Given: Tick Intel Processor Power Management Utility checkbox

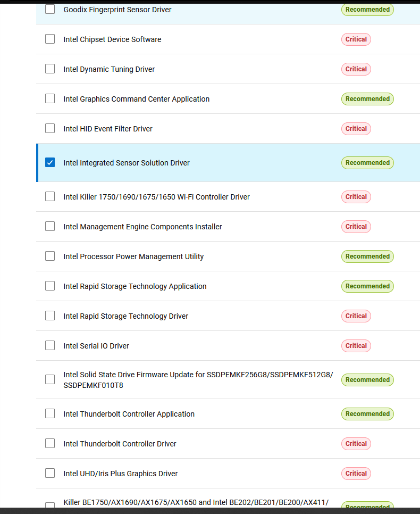Looking at the screenshot, I should point(50,256).
